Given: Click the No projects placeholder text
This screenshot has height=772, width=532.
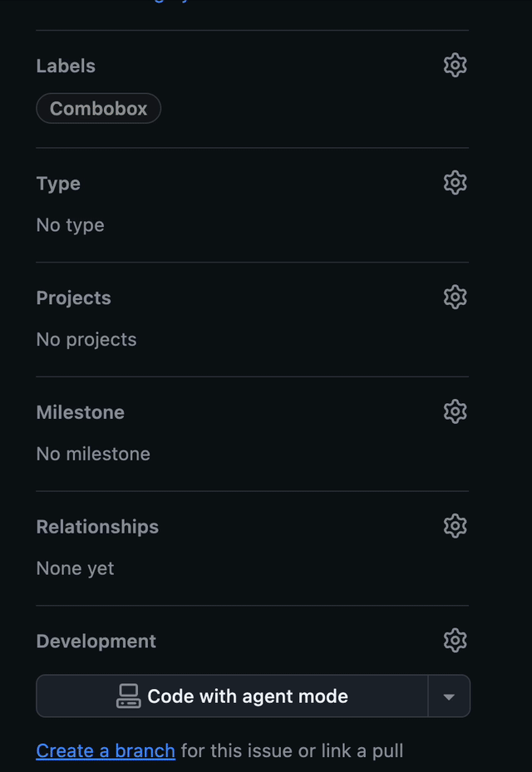Looking at the screenshot, I should tap(86, 339).
